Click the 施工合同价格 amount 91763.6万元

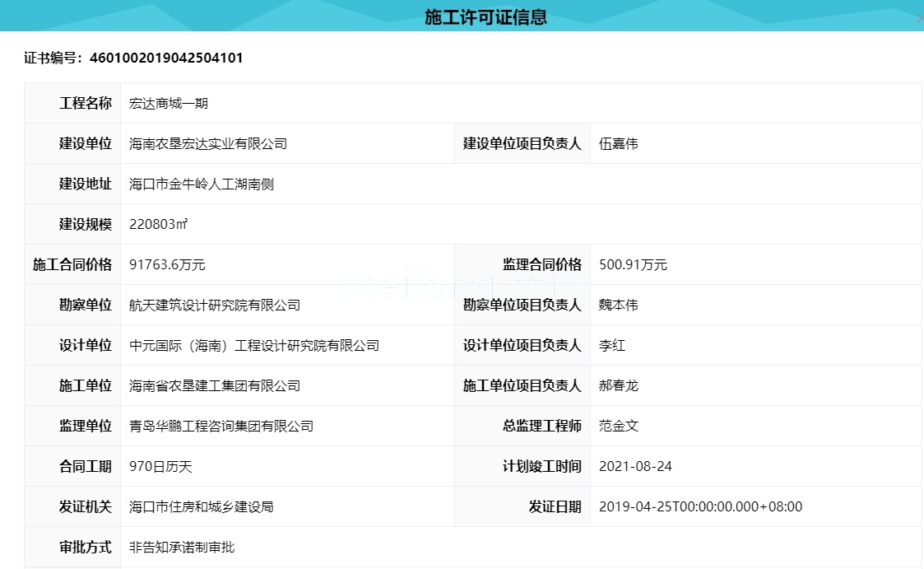click(x=167, y=264)
